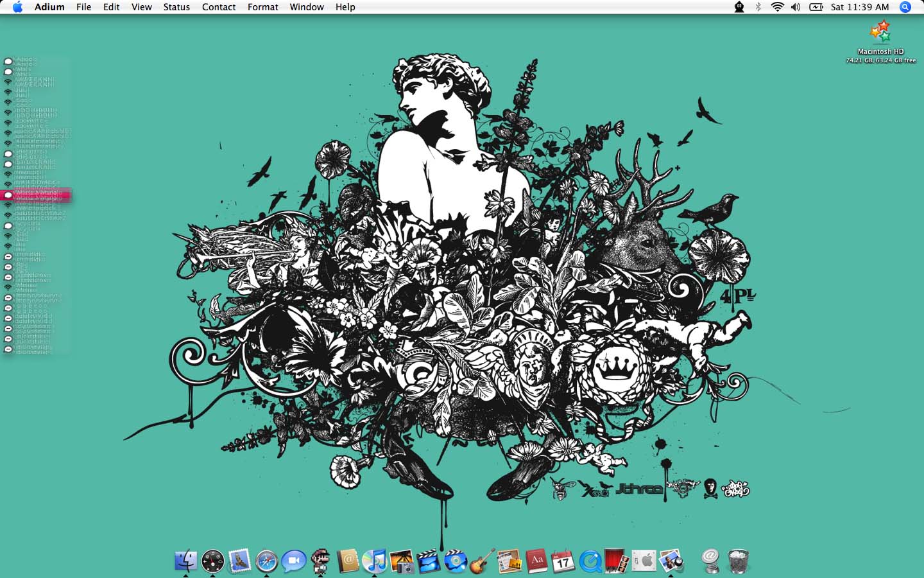Open iPhoto from the dock
The width and height of the screenshot is (924, 578).
click(402, 561)
